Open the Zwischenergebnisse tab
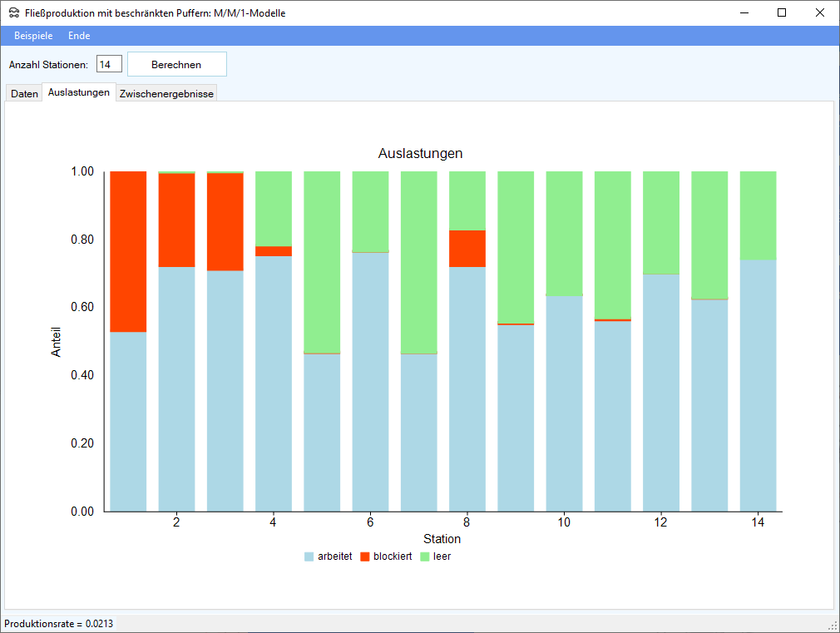Viewport: 840px width, 633px height. [x=166, y=94]
